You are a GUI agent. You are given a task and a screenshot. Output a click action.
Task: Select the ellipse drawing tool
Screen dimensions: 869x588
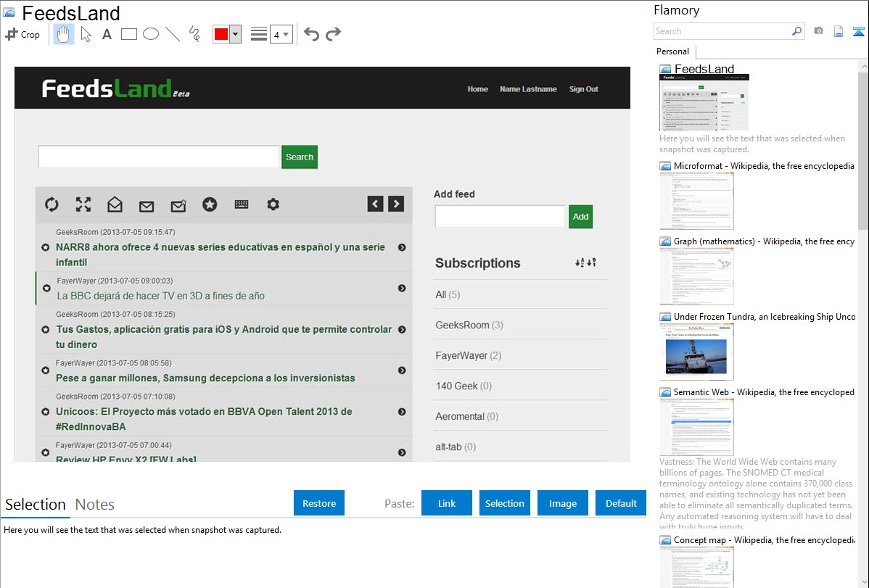tap(151, 34)
